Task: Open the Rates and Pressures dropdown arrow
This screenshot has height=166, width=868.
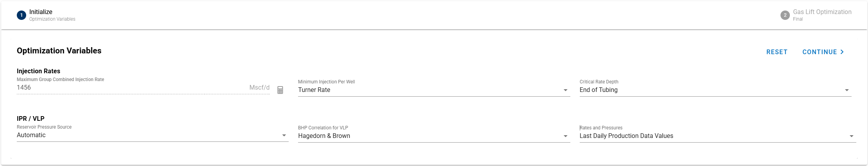Action: coord(851,136)
